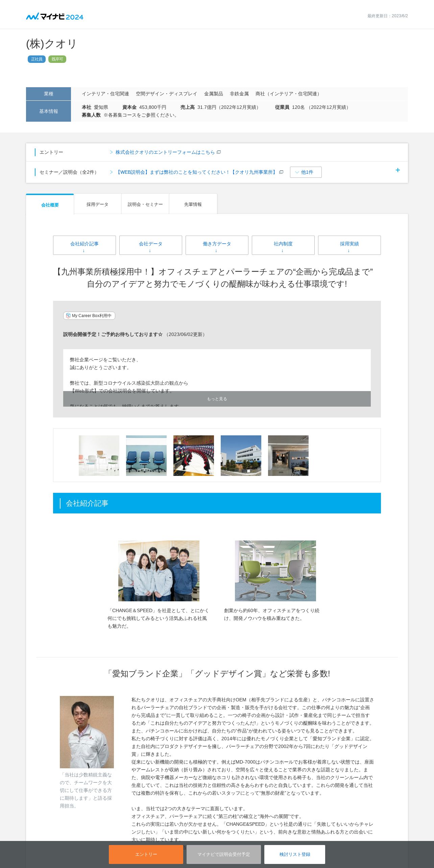
Task: Jump to 会社紹介記事 section
Action: click(x=85, y=245)
